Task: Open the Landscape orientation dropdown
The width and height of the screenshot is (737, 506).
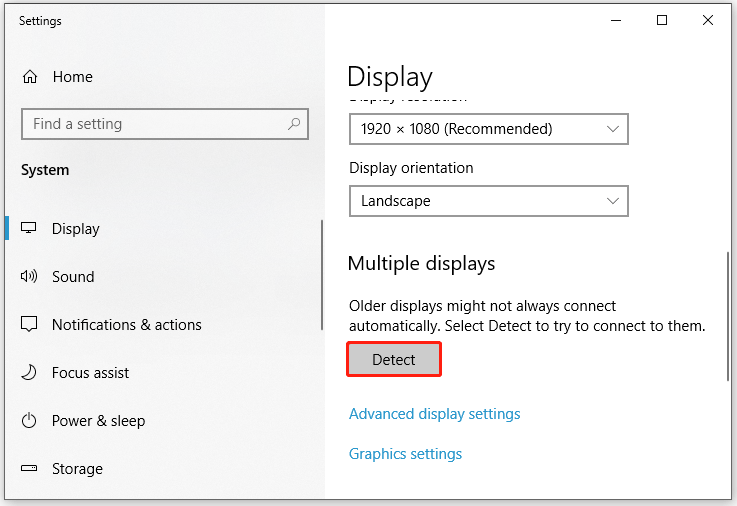Action: pos(489,201)
